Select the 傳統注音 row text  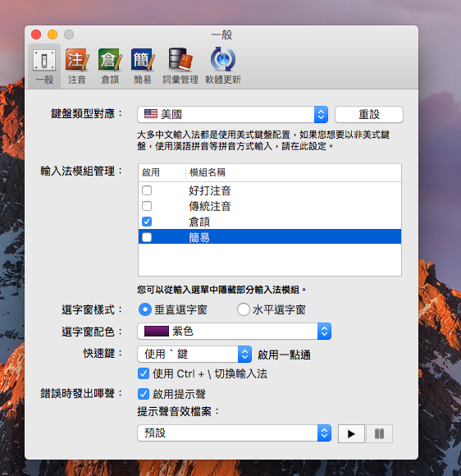pos(210,206)
